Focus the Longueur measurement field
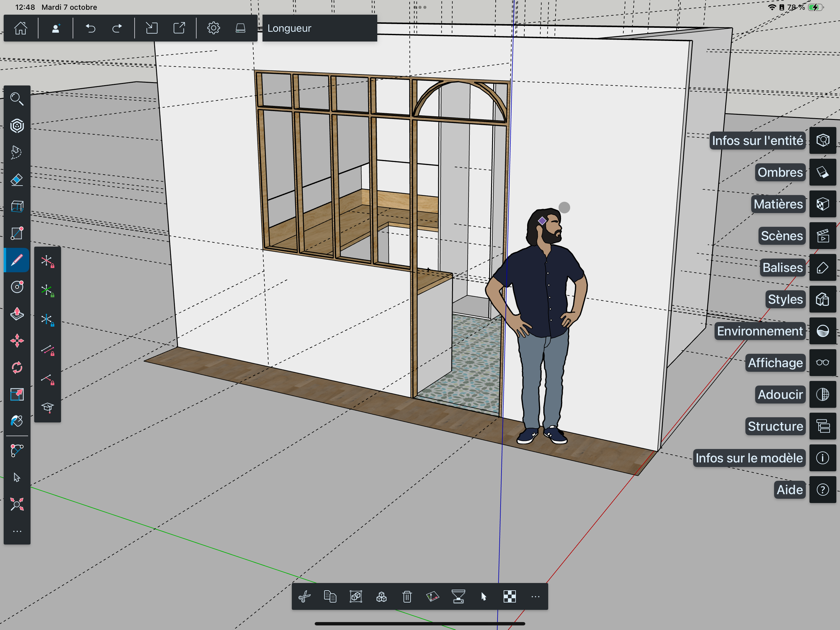Image resolution: width=840 pixels, height=630 pixels. click(320, 28)
